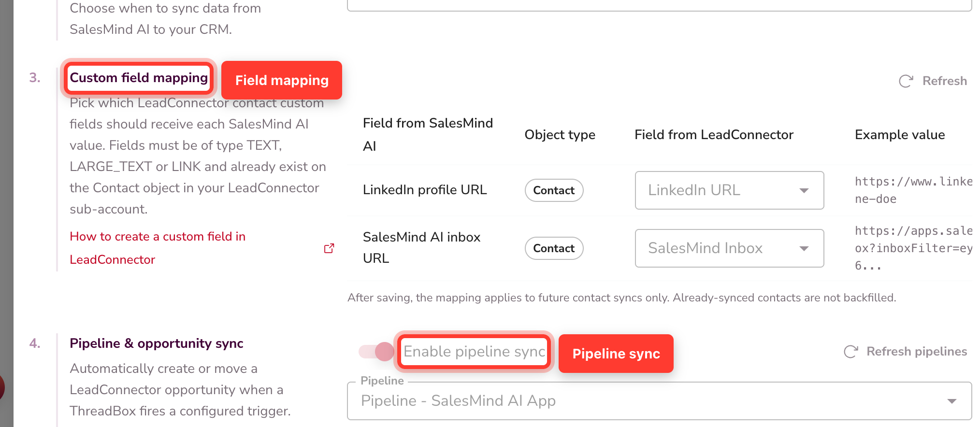Click the Refresh pipelines button

[x=905, y=352]
